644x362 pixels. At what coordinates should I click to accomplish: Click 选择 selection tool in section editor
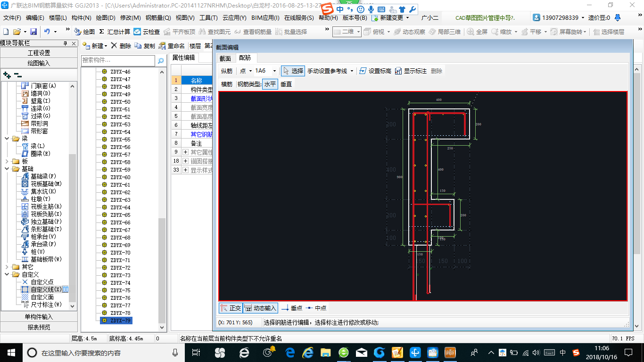pyautogui.click(x=293, y=71)
